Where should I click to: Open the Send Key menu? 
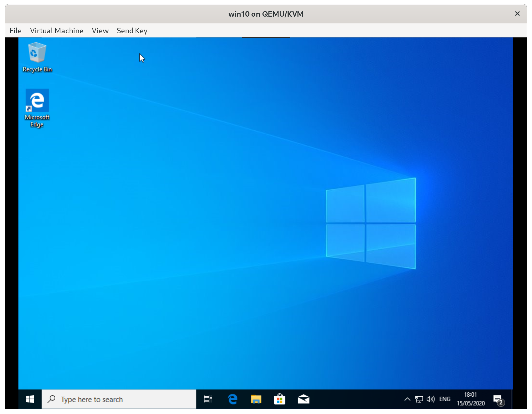[132, 30]
